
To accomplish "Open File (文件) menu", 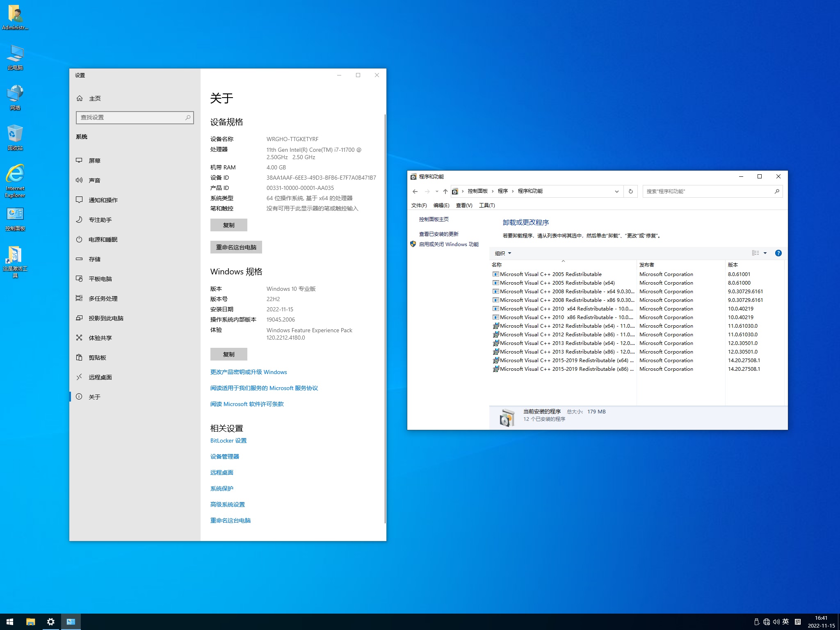I will 419,205.
